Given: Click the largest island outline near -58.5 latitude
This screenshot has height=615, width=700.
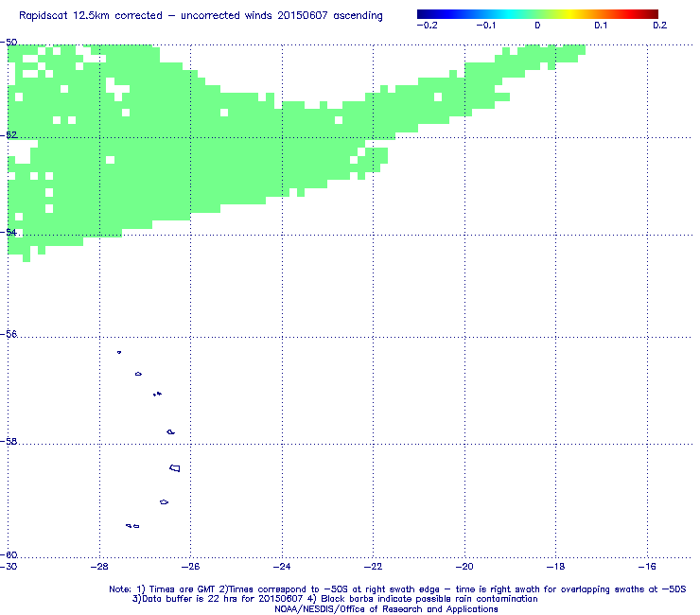Looking at the screenshot, I should click(175, 468).
